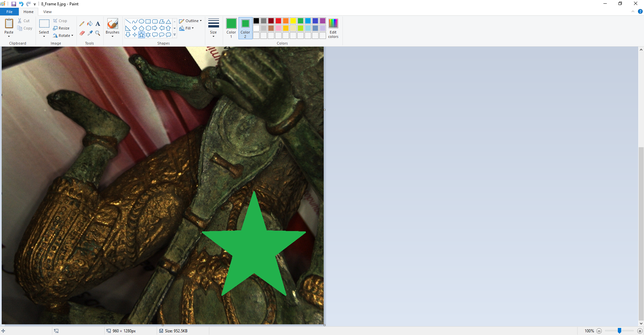Activate the Color 2 background button
644x335 pixels.
click(245, 27)
